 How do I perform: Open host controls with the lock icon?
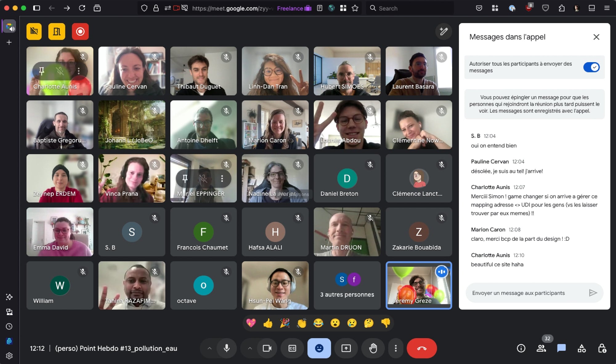click(603, 348)
